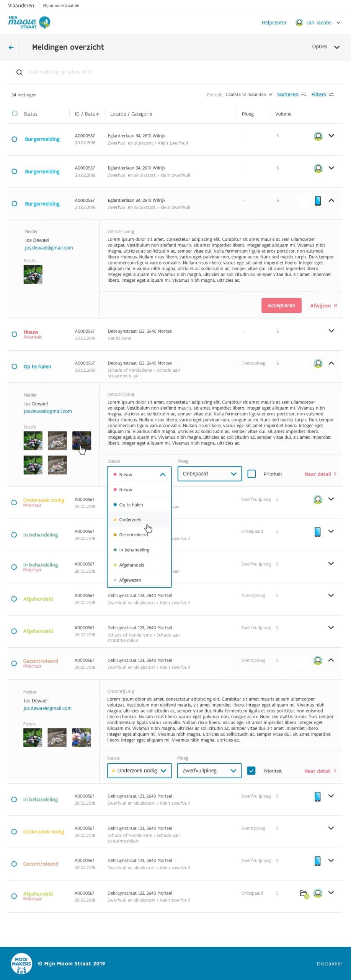Click the phone icon in the non-priority Gecontroleerd row
This screenshot has height=980, width=351.
coord(317,861)
